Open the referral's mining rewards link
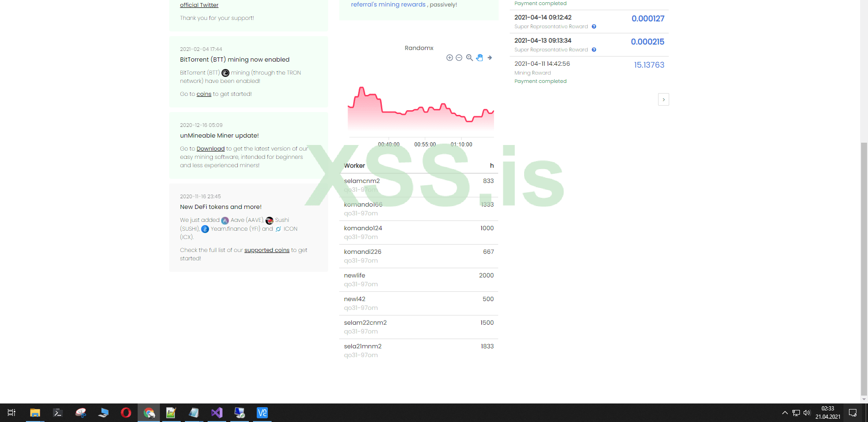The image size is (868, 422). point(388,5)
